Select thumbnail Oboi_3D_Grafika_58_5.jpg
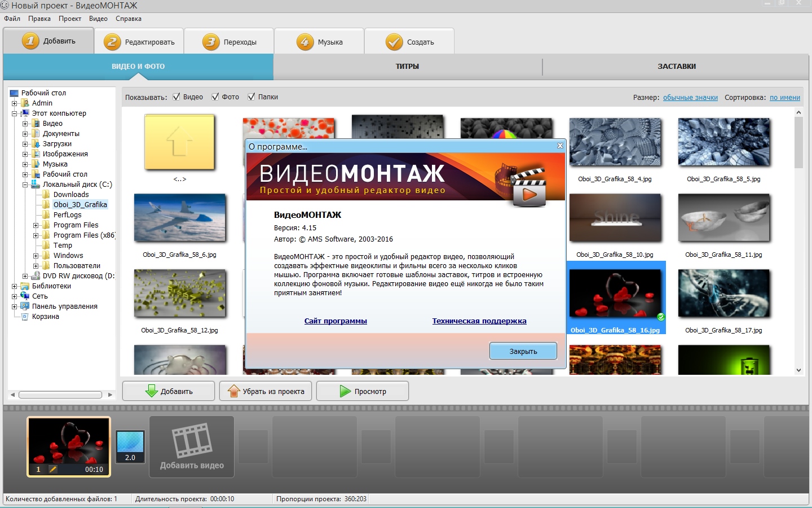Viewport: 812px width, 508px height. click(724, 142)
